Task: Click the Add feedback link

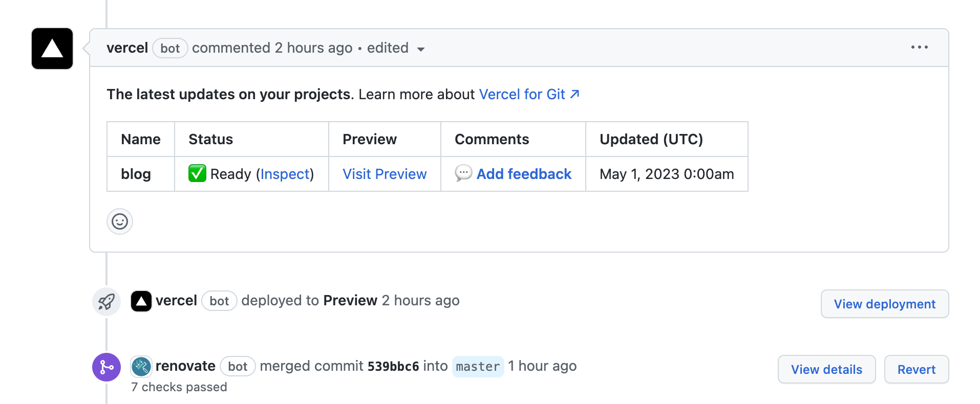Action: [x=524, y=174]
